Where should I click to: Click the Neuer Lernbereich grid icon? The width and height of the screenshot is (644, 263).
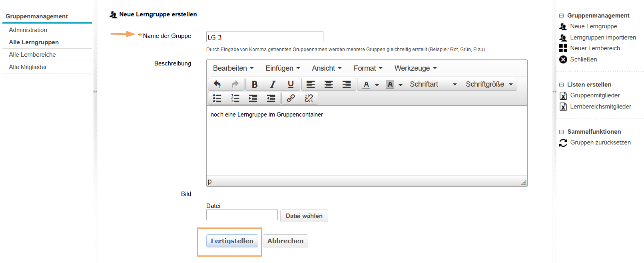(563, 48)
